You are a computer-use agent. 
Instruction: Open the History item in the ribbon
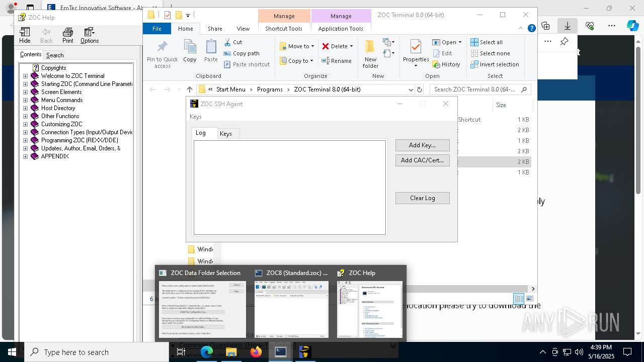click(446, 64)
